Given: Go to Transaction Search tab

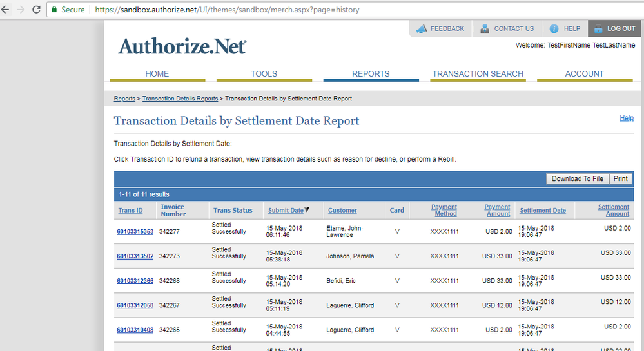Looking at the screenshot, I should pyautogui.click(x=478, y=74).
